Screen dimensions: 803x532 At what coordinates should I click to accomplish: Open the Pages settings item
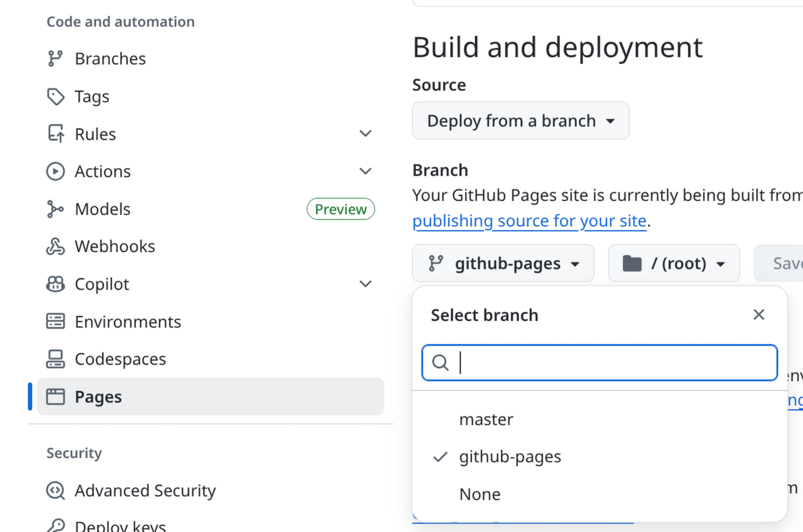(211, 397)
